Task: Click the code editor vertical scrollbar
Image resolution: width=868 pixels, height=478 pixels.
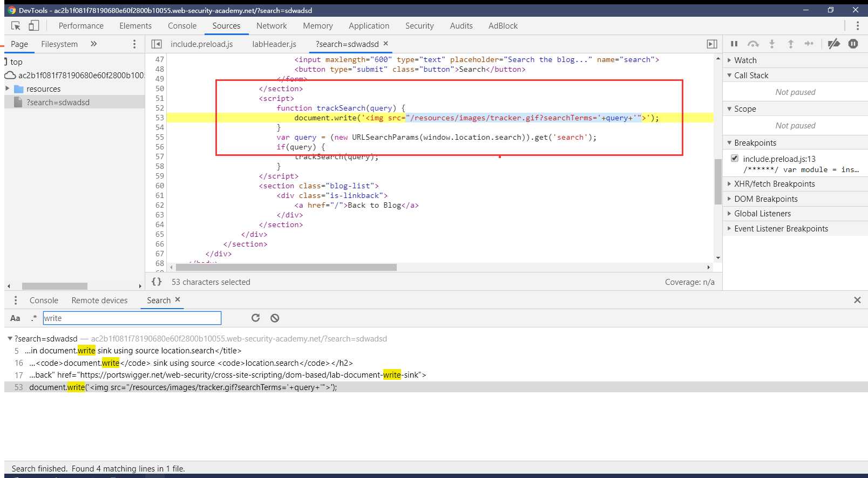Action: tap(718, 182)
